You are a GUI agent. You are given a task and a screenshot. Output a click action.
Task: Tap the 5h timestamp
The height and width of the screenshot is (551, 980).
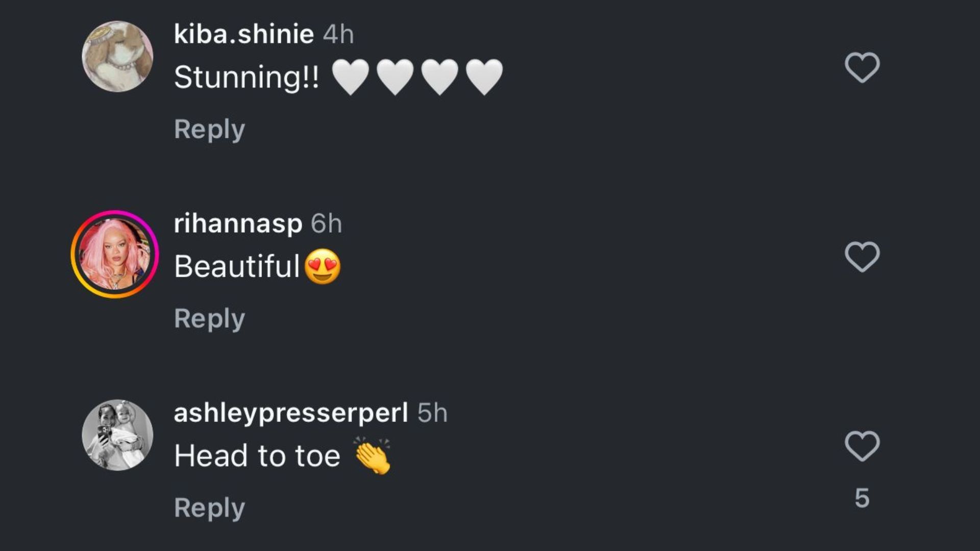click(x=432, y=413)
